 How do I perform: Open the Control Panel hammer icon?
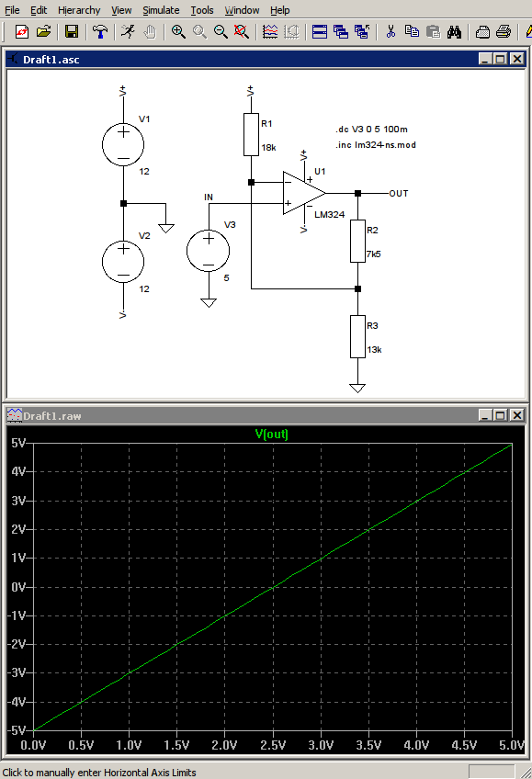click(100, 32)
